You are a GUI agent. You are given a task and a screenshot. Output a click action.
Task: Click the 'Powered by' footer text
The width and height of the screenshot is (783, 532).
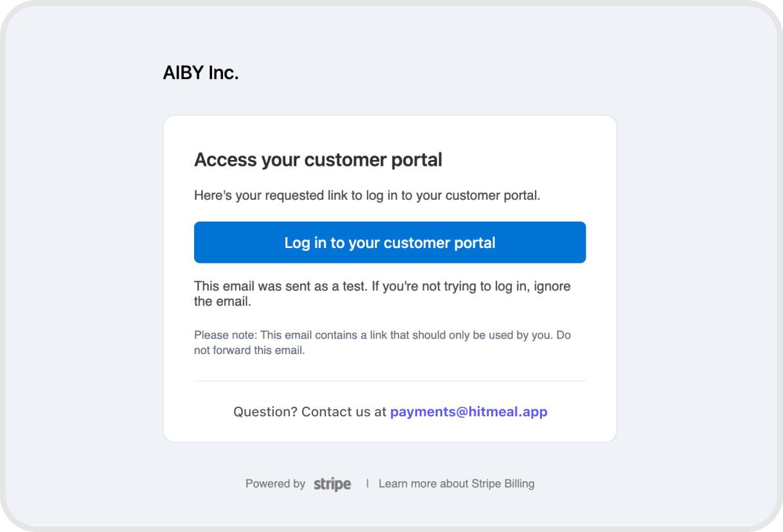tap(275, 484)
